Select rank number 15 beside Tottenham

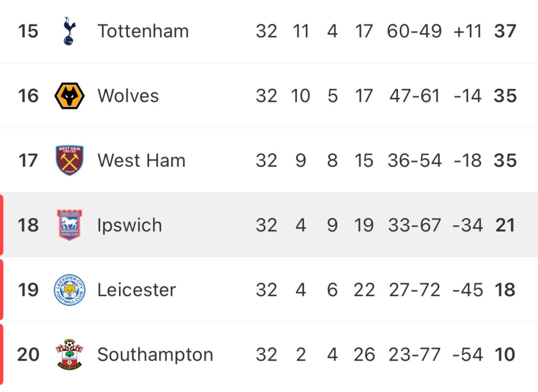click(28, 31)
